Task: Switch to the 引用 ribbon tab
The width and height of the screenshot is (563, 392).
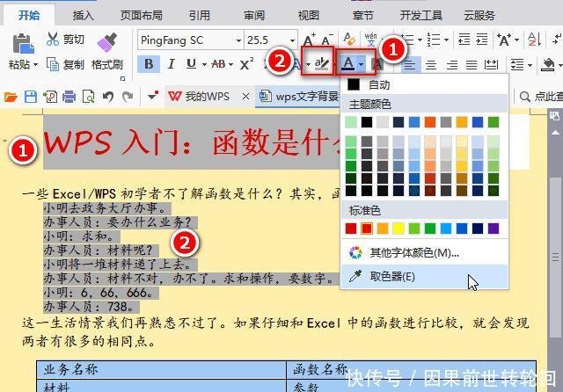Action: (200, 16)
